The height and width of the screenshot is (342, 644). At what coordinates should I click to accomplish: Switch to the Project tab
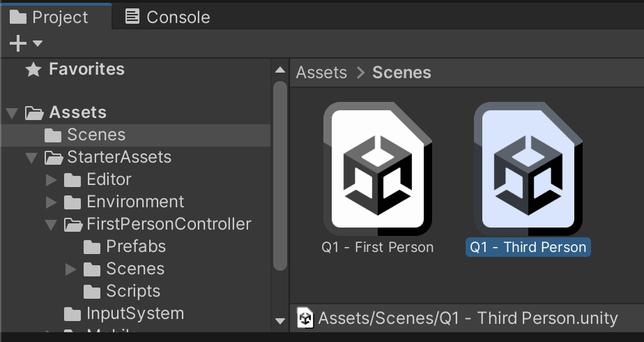(49, 17)
